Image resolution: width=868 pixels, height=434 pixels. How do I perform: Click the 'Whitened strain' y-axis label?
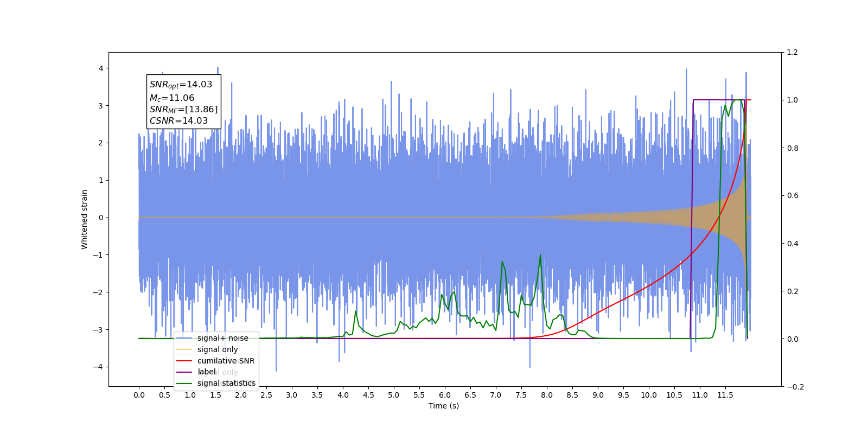(85, 219)
